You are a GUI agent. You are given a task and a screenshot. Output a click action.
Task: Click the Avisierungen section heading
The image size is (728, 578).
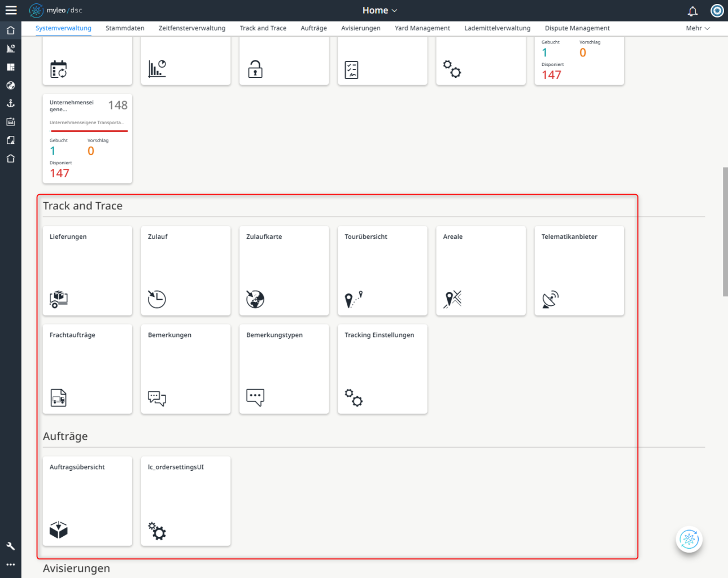coord(77,568)
